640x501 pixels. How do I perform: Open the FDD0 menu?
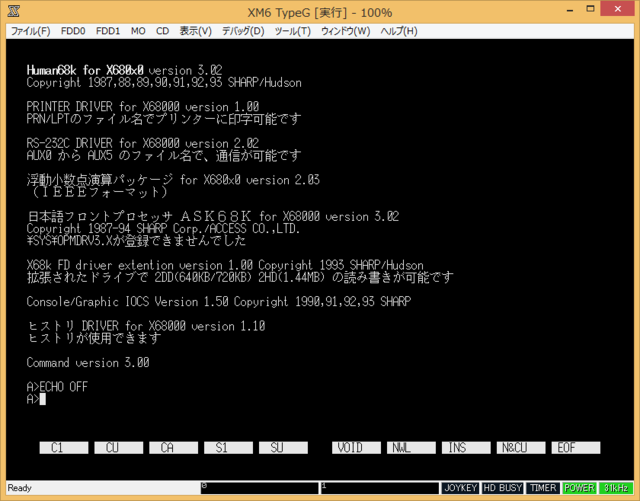pyautogui.click(x=73, y=31)
